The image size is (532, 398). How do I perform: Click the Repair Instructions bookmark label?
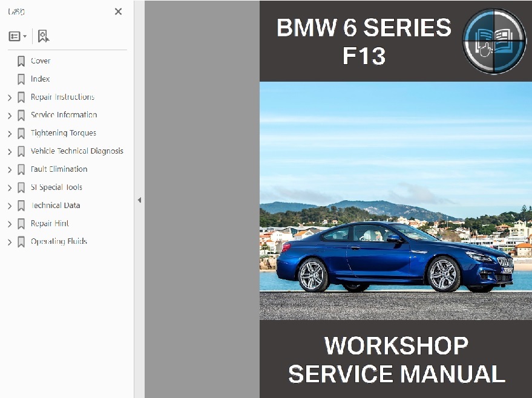62,97
